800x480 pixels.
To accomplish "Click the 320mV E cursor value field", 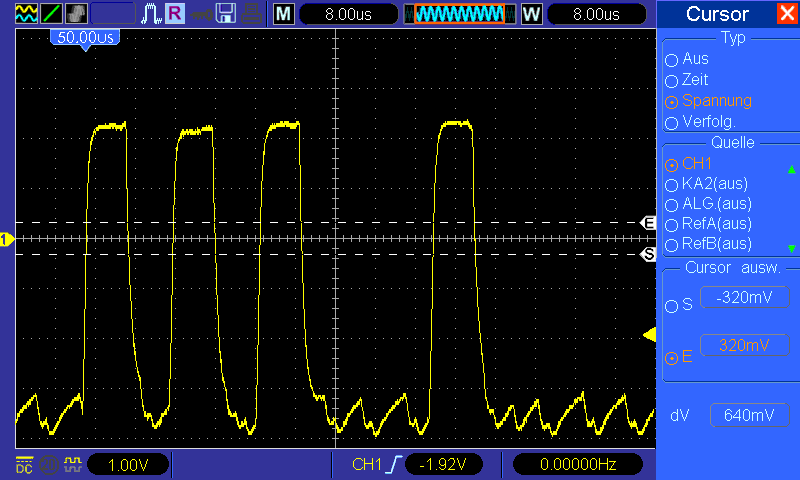I will [745, 345].
